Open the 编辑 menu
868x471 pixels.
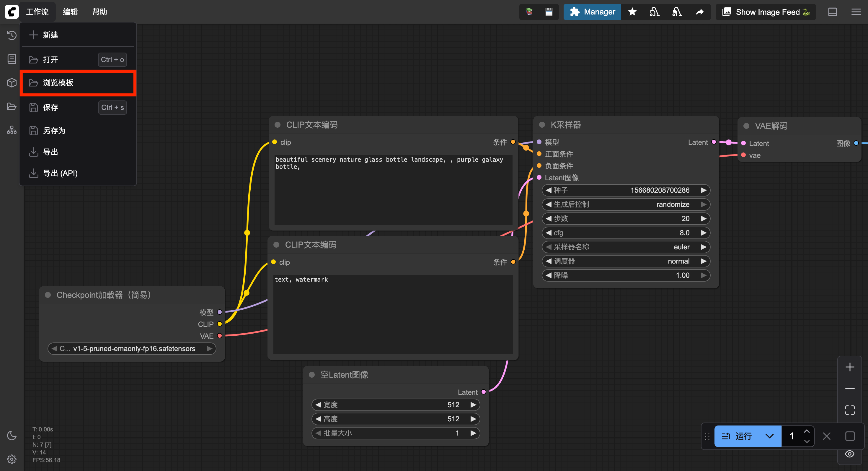click(71, 12)
